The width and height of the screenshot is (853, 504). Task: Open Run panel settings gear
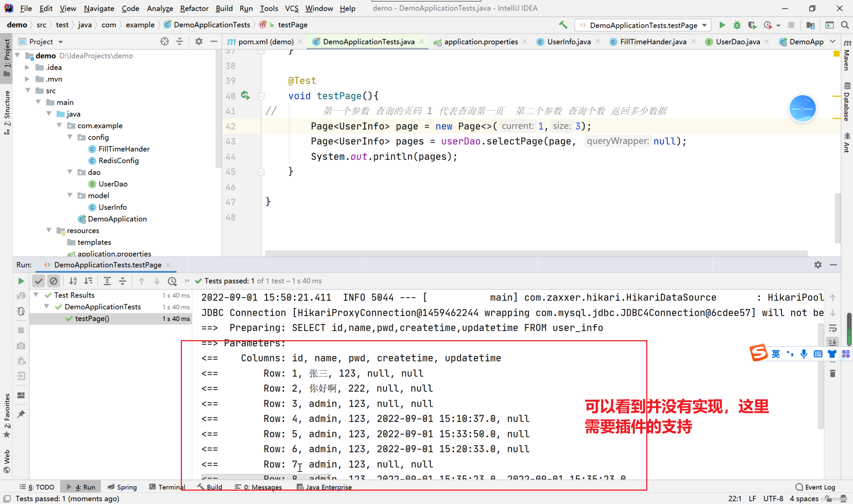tap(818, 265)
